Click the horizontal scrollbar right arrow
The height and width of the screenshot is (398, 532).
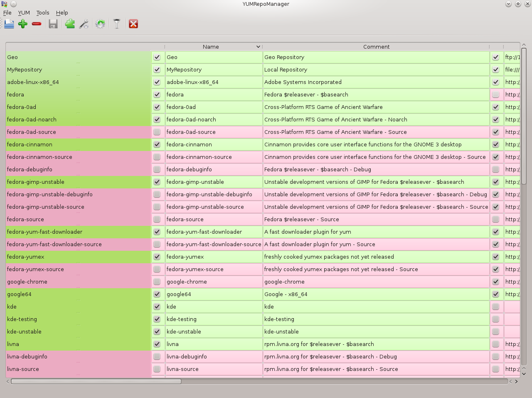point(517,381)
